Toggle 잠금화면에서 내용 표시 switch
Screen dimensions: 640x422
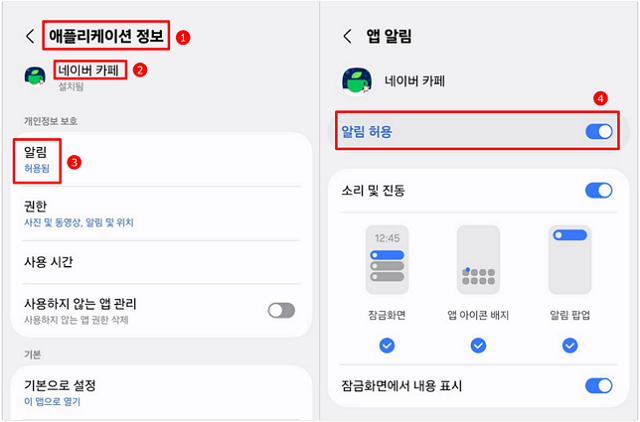(x=598, y=385)
